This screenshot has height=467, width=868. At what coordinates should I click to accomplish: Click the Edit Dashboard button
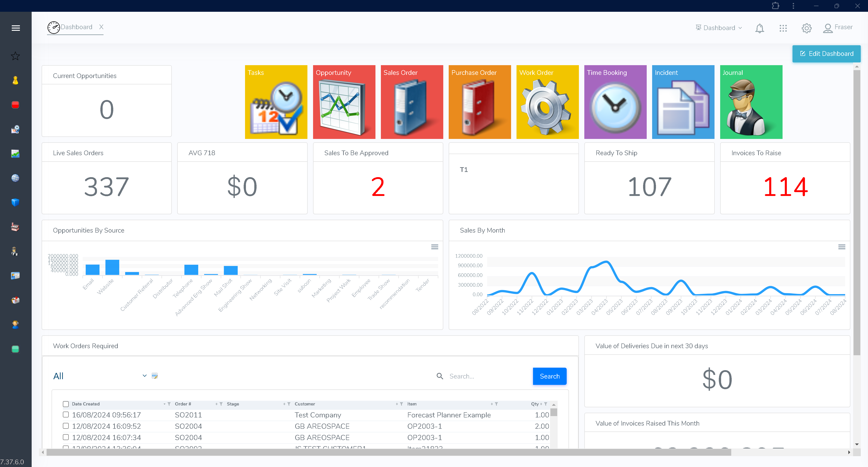(x=827, y=54)
